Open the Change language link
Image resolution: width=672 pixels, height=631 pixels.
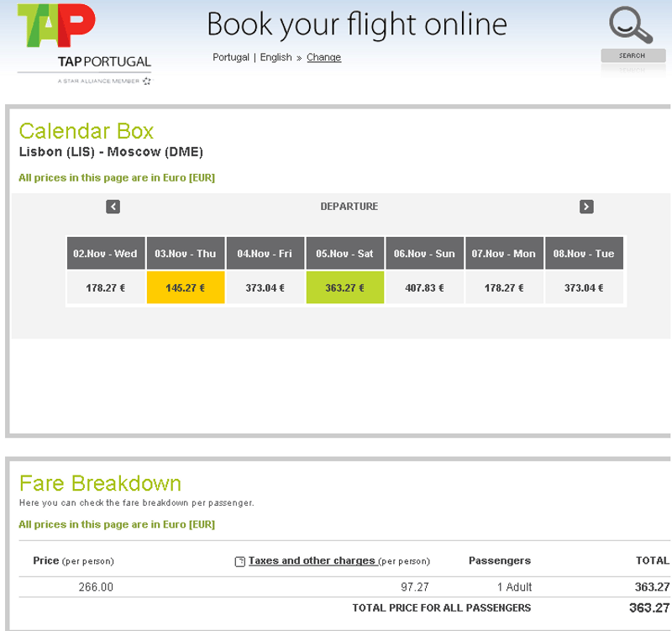point(323,58)
